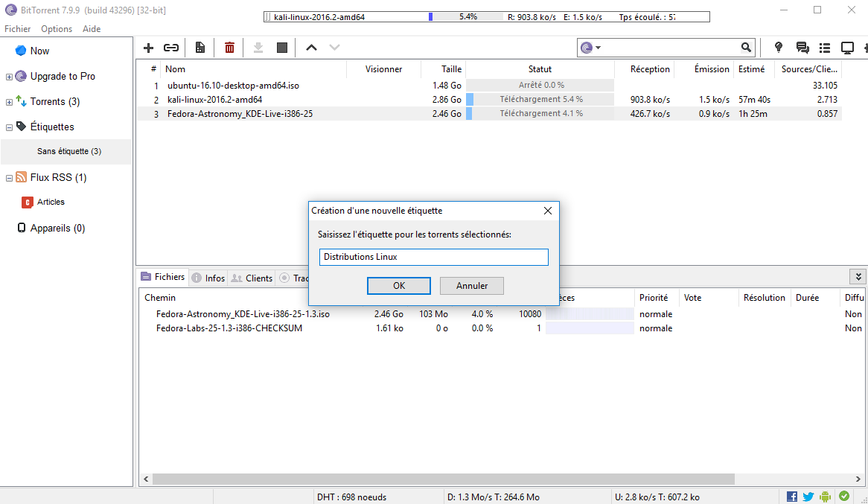The width and height of the screenshot is (868, 504).
Task: Select Upgrade to Pro in sidebar
Action: [x=63, y=77]
